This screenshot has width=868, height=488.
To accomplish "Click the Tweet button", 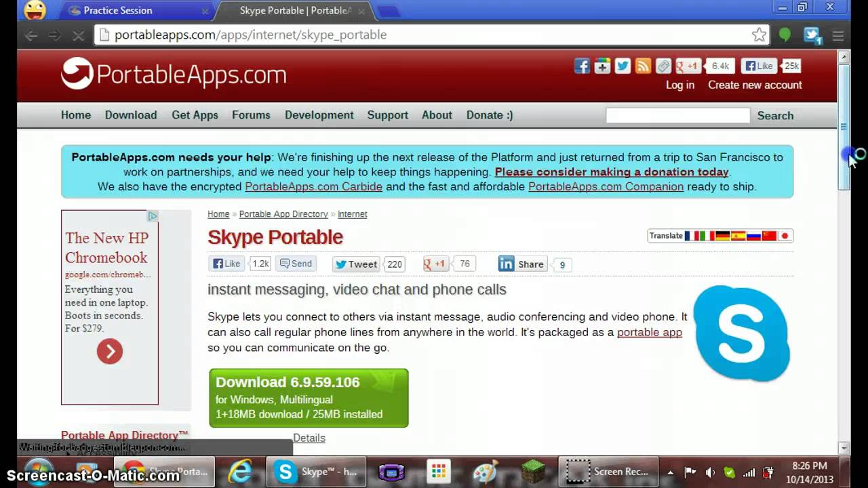I will [355, 264].
